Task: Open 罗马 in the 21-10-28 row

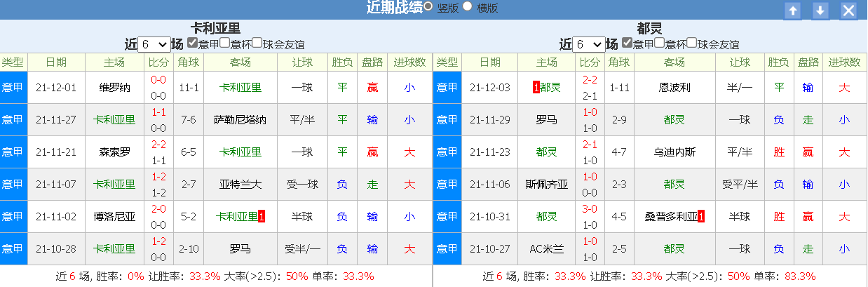Action: tap(240, 249)
